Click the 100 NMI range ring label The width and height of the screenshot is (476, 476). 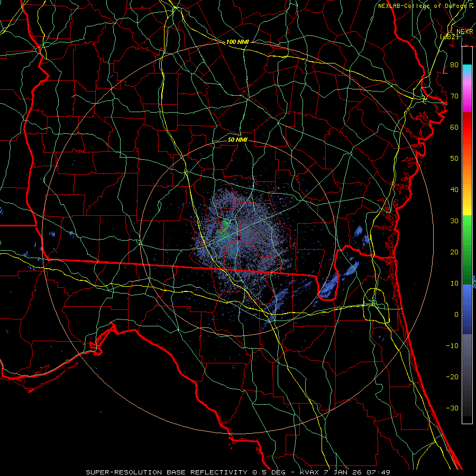[237, 42]
